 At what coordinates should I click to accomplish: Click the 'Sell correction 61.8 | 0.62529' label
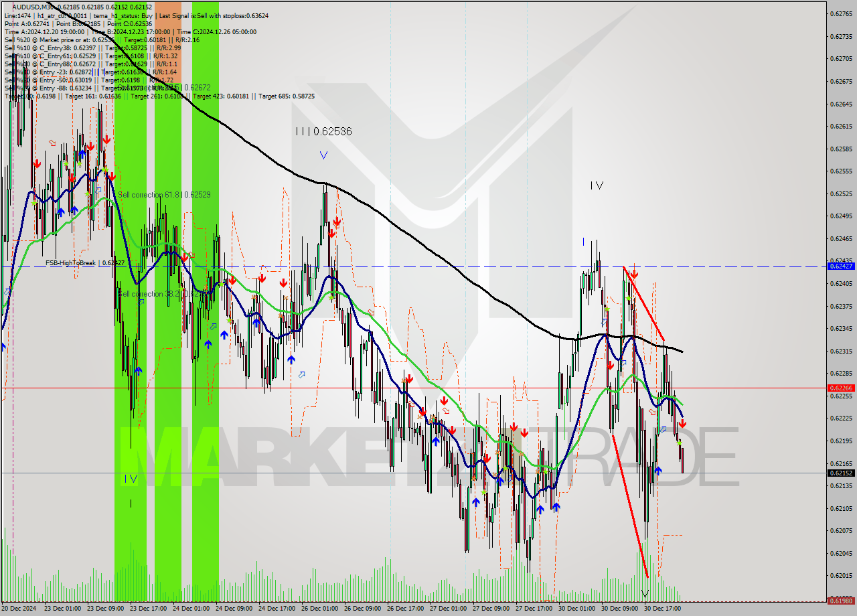pyautogui.click(x=164, y=195)
